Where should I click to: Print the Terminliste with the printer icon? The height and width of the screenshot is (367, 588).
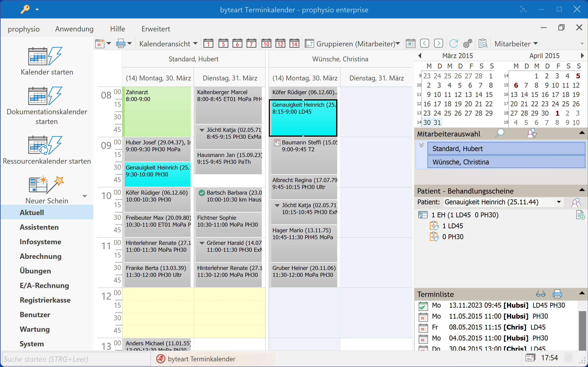click(557, 294)
